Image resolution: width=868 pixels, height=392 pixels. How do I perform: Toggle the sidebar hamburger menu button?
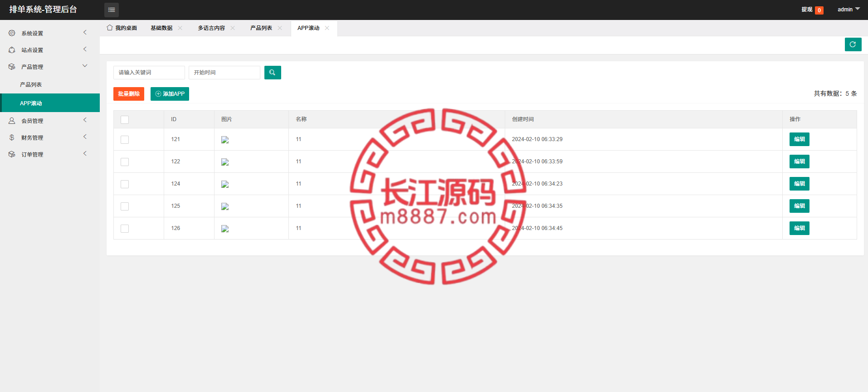[x=112, y=10]
